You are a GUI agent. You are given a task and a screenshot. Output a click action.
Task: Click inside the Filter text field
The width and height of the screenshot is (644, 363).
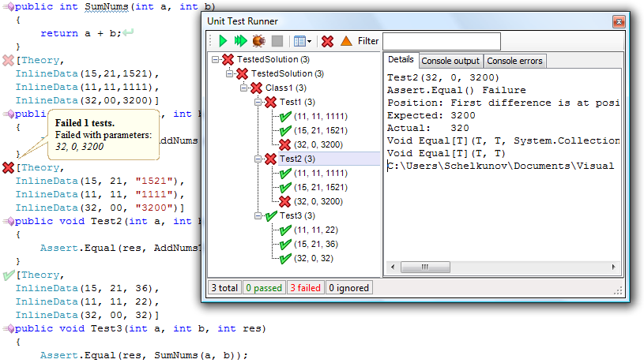coord(441,41)
